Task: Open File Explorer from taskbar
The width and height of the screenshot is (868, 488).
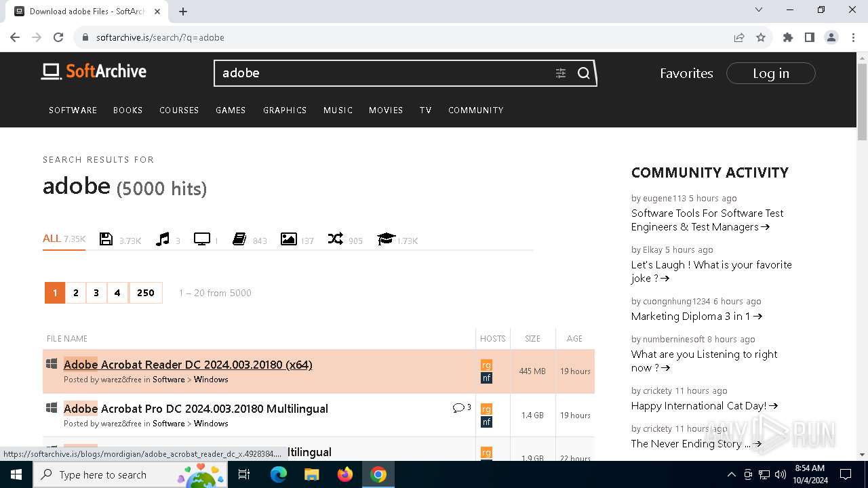Action: pyautogui.click(x=312, y=474)
